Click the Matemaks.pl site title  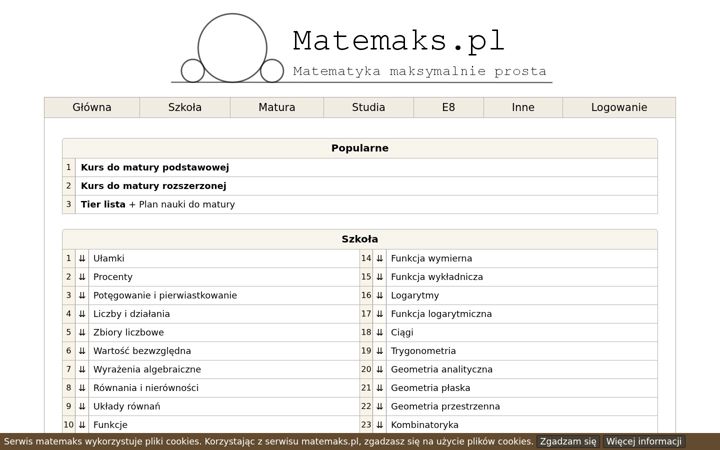399,41
